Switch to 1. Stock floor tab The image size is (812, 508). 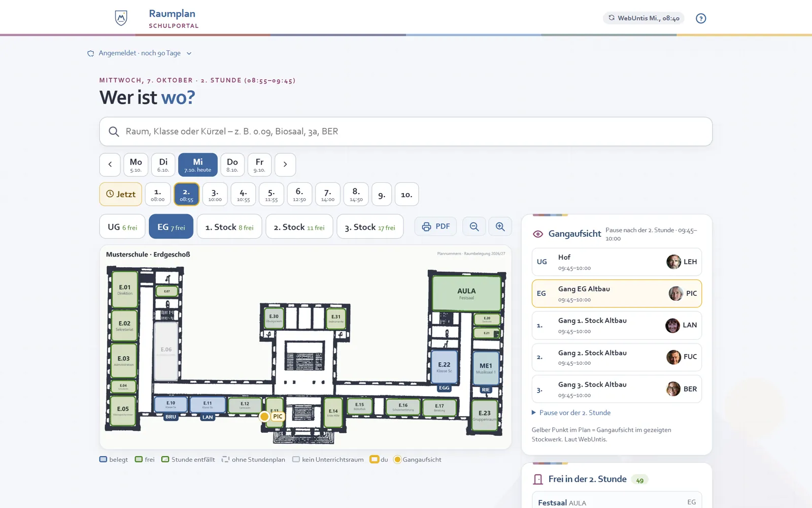click(x=229, y=227)
